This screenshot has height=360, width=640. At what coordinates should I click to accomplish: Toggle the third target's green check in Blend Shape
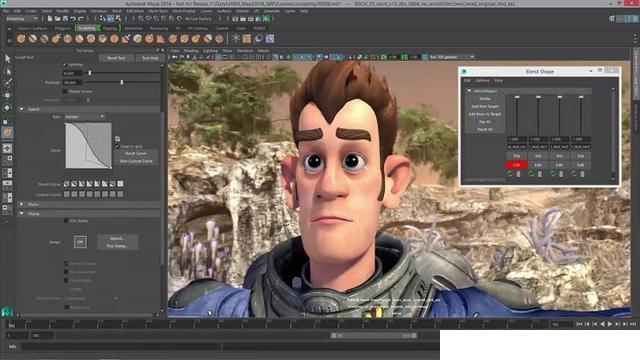[x=552, y=174]
